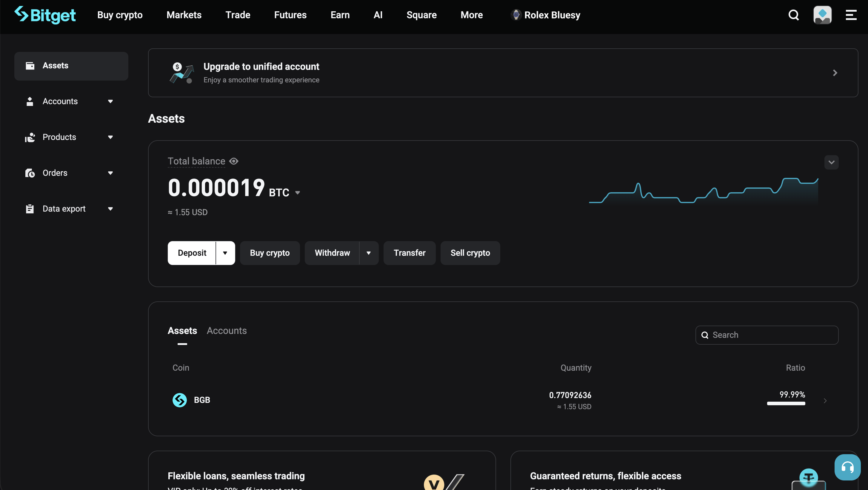Expand the Accounts sidebar section
868x490 pixels.
coord(110,101)
